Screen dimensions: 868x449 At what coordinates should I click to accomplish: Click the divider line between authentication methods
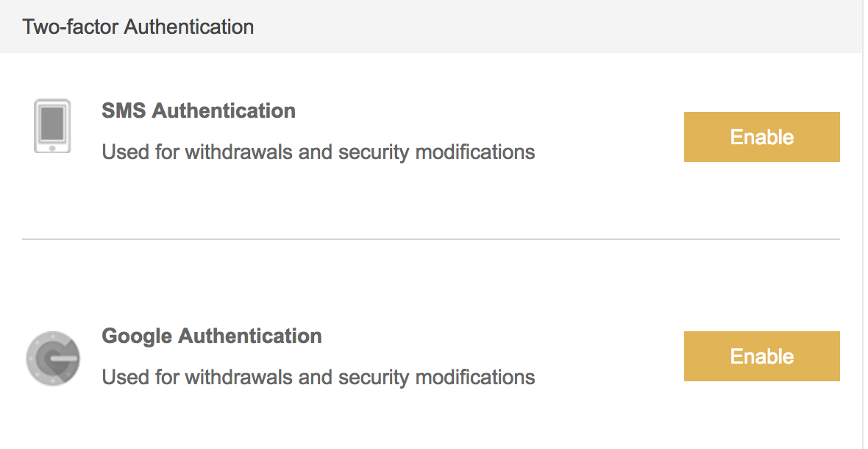430,239
